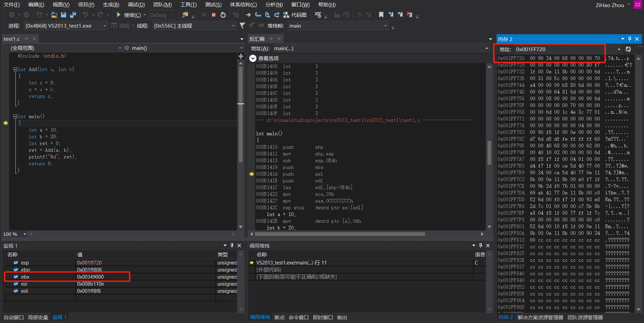Toggle a bookmark with the bookmark icon
This screenshot has width=644, height=323.
click(381, 15)
